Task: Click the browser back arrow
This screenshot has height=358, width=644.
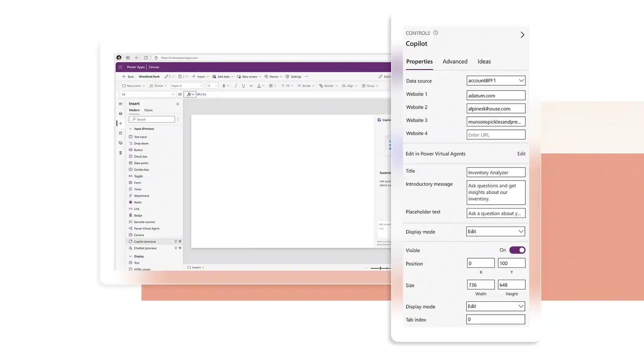Action: coord(137,58)
